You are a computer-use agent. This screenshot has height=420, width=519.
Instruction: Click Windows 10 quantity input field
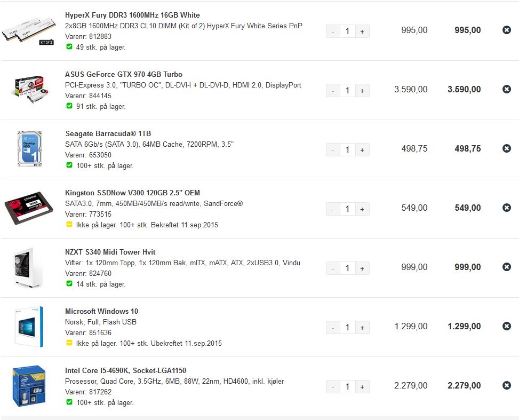click(348, 328)
